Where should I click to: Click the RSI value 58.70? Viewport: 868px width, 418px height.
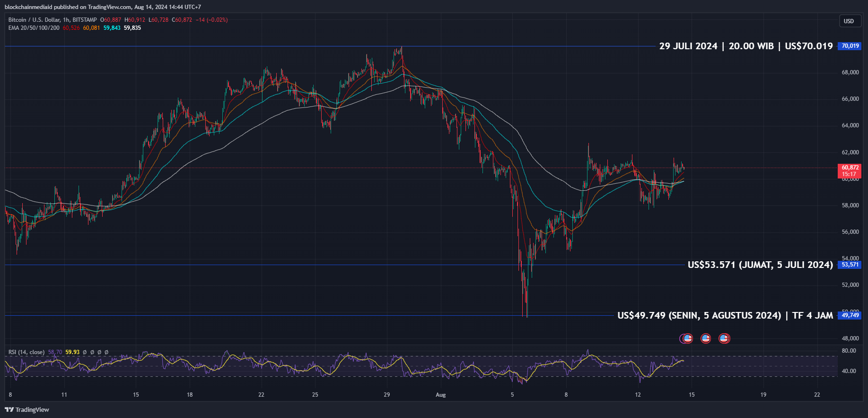pyautogui.click(x=55, y=352)
